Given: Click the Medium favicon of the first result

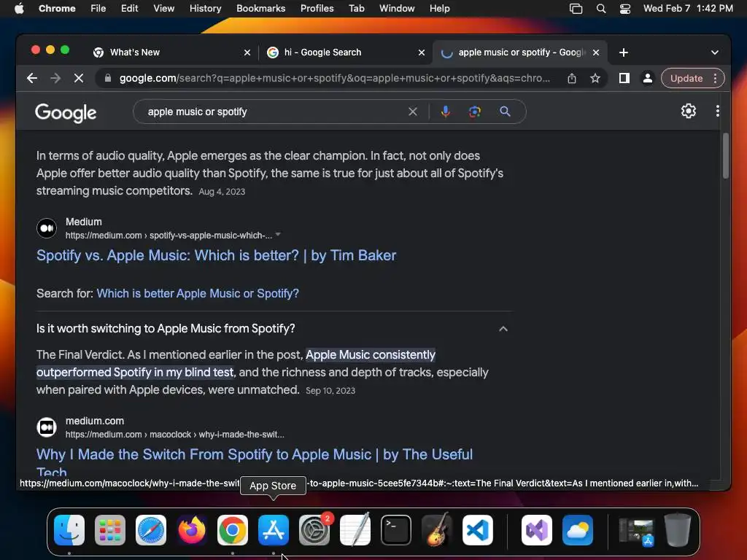Looking at the screenshot, I should [47, 228].
